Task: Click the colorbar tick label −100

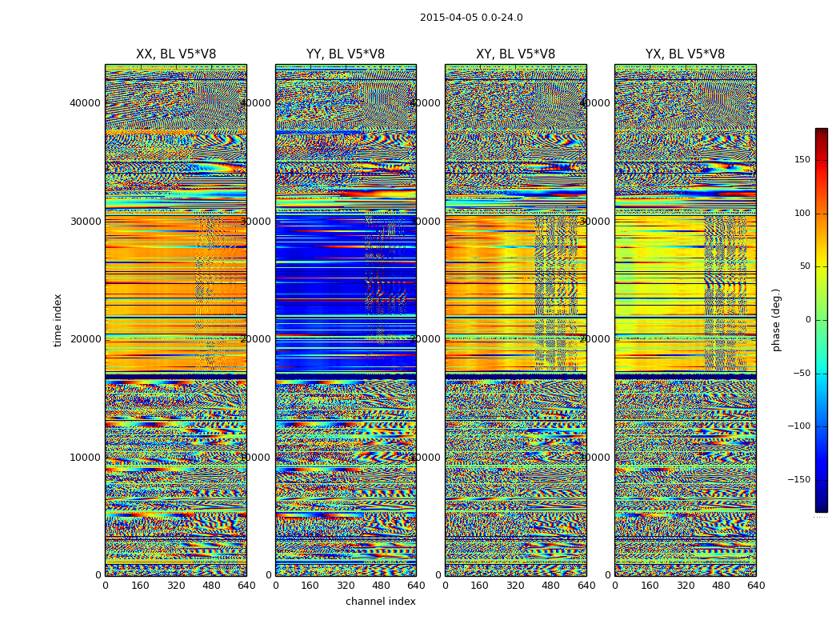Action: coord(799,426)
